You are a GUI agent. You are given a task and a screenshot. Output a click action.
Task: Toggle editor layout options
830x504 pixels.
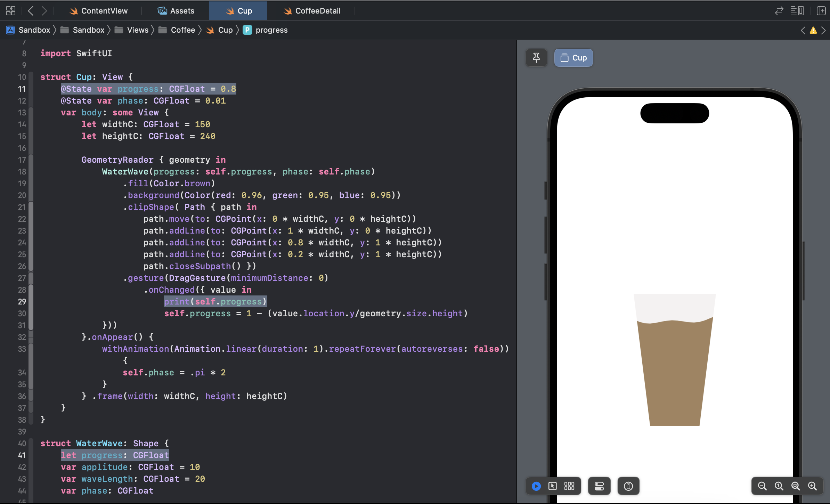point(797,11)
